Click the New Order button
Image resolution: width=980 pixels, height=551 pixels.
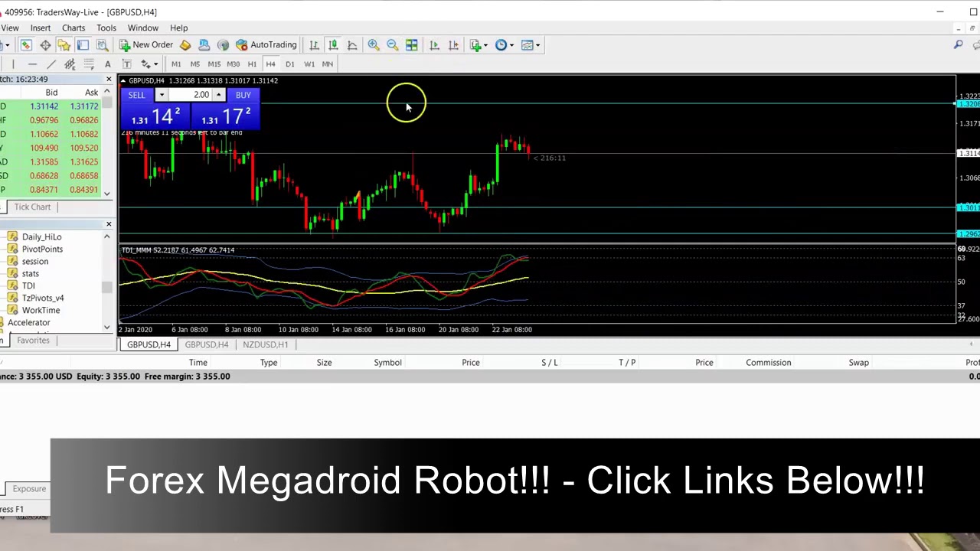point(146,45)
